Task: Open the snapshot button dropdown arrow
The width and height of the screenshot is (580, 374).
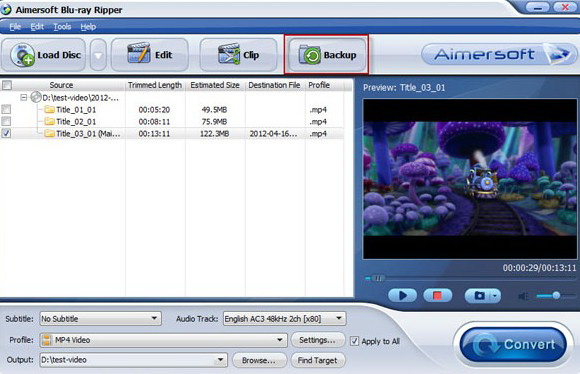Action: (x=496, y=296)
